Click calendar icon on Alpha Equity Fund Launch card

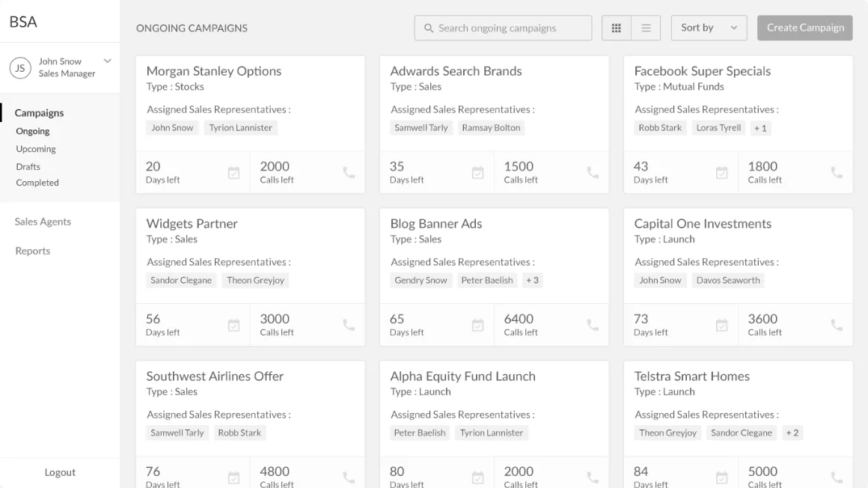[477, 478]
